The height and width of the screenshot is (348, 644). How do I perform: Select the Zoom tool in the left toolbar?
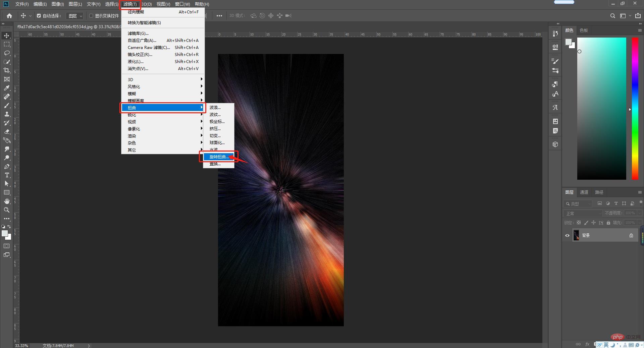[x=7, y=210]
